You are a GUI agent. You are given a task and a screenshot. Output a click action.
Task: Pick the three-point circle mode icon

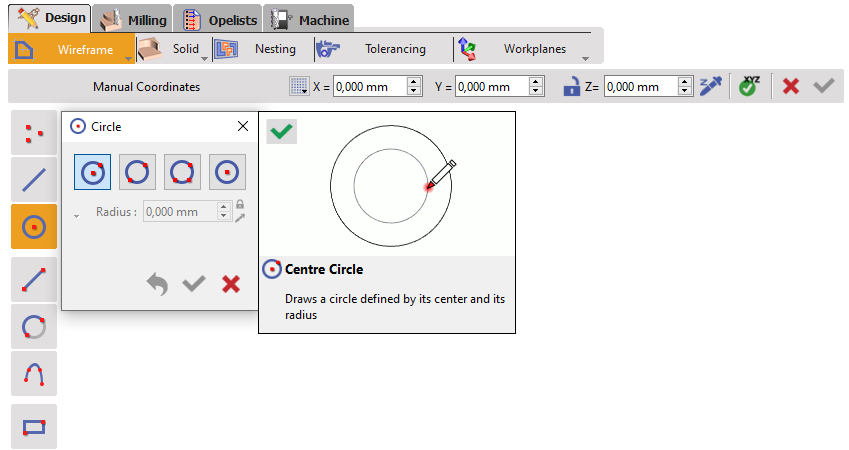pos(182,172)
